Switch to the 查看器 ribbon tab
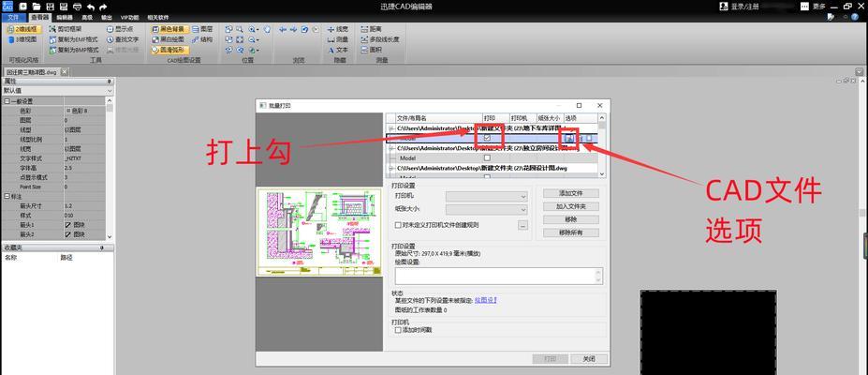This screenshot has height=375, width=868. 40,17
